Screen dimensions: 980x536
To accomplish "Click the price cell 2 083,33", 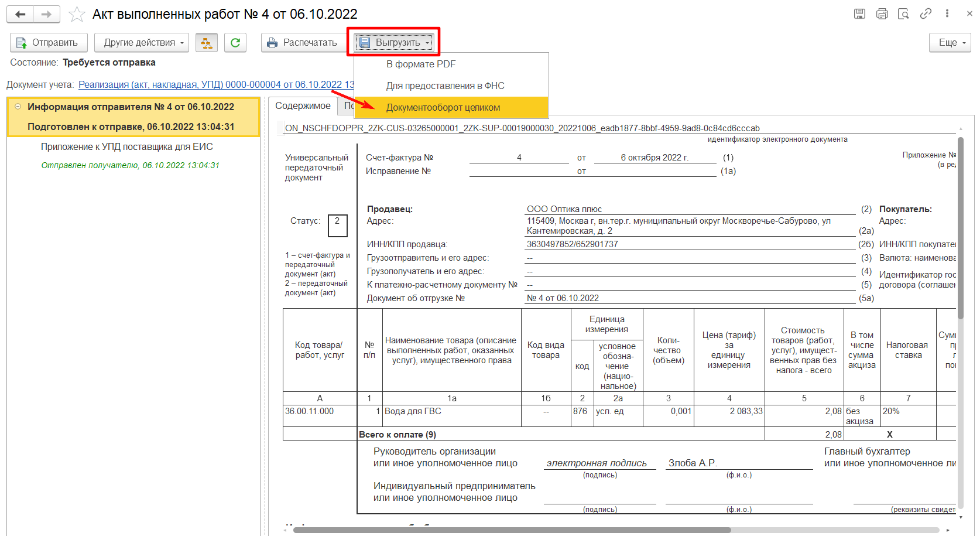I will click(x=729, y=416).
